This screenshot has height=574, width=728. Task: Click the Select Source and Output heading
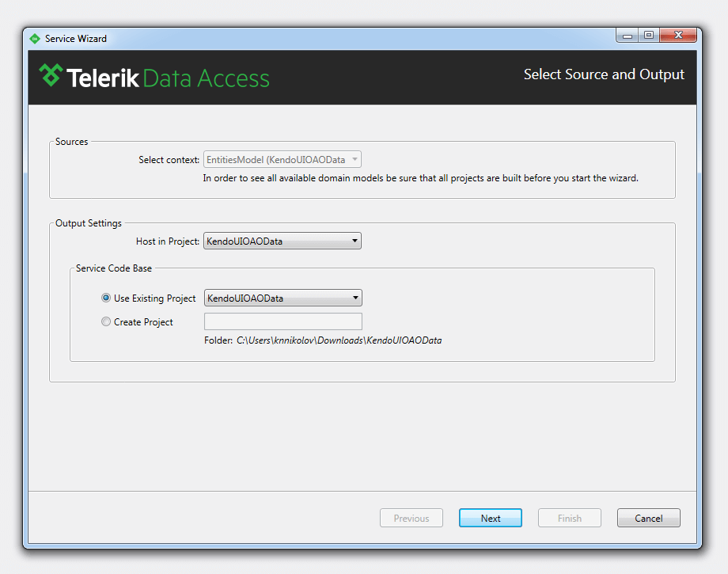[x=604, y=74]
